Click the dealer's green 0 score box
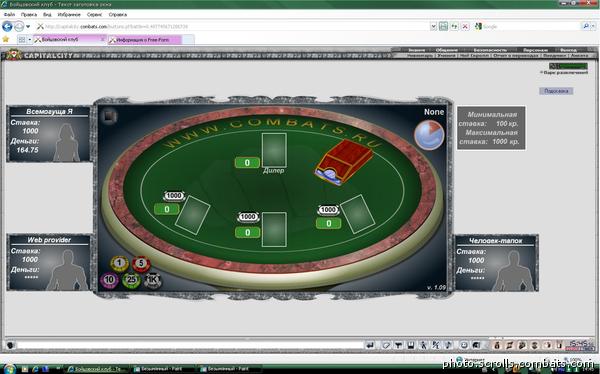The image size is (600, 374). coord(247,163)
